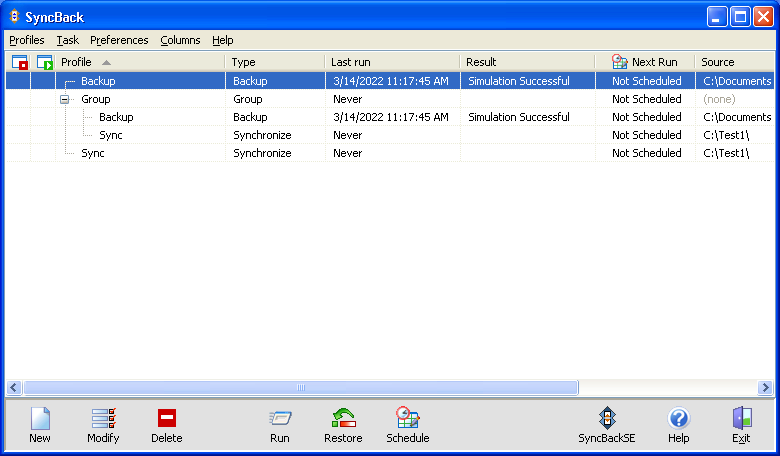This screenshot has width=780, height=456.
Task: Open the Help menu in menu bar
Action: pos(222,40)
